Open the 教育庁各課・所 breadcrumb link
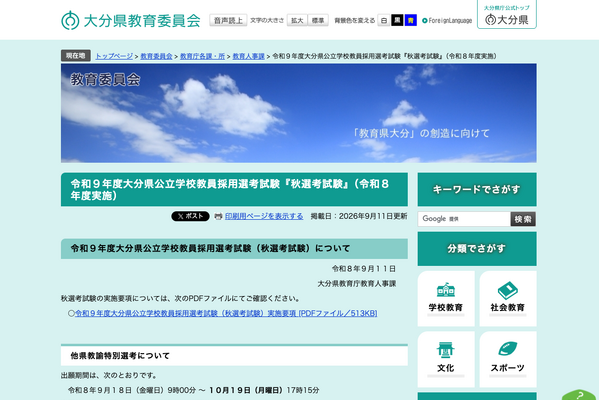The image size is (599, 400). [x=202, y=56]
